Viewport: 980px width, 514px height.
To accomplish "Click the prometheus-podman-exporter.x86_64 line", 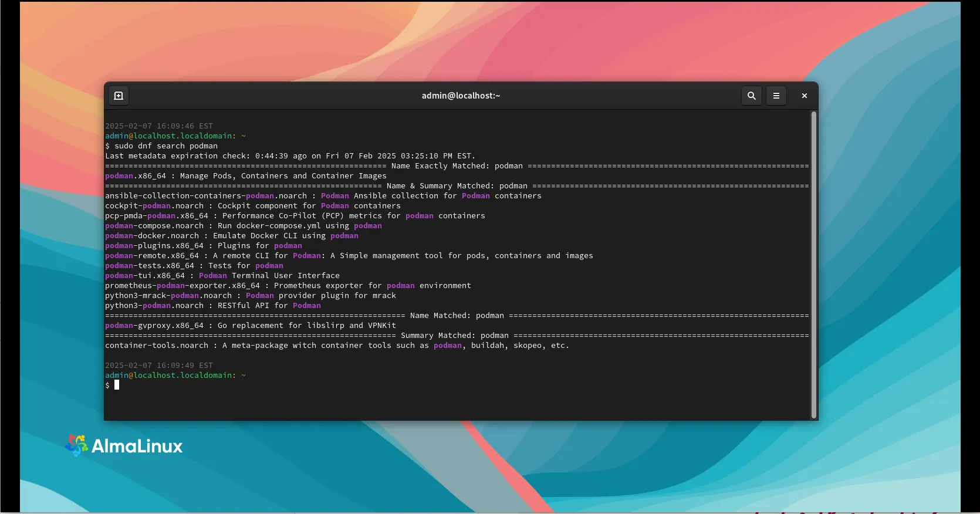I will pyautogui.click(x=288, y=286).
